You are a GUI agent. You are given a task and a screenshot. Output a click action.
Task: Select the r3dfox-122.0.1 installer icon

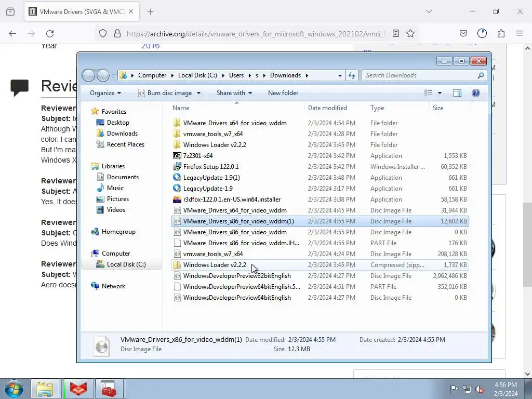[x=177, y=199]
